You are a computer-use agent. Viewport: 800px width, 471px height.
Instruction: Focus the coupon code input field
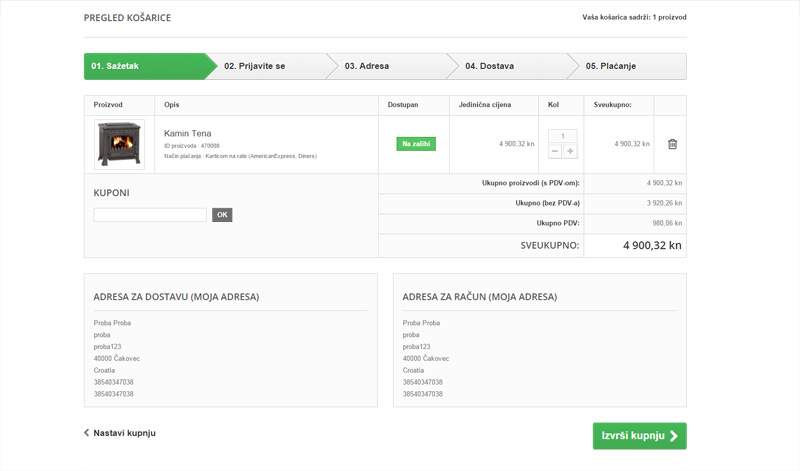point(150,215)
